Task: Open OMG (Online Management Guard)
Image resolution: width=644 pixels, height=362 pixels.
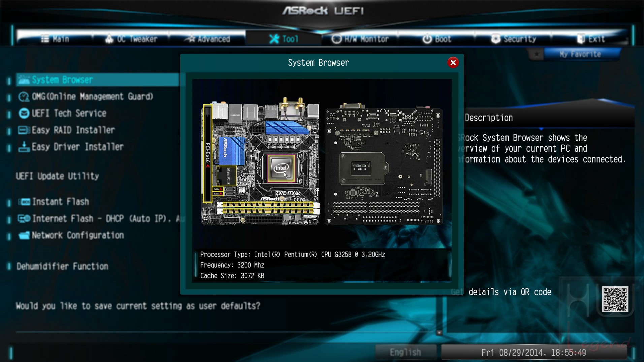Action: point(92,97)
